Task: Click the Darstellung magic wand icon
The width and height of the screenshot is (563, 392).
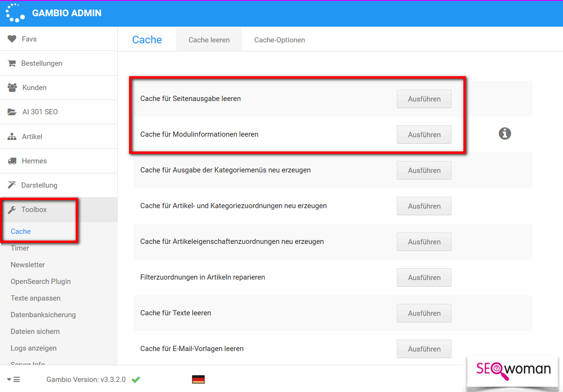Action: tap(12, 185)
